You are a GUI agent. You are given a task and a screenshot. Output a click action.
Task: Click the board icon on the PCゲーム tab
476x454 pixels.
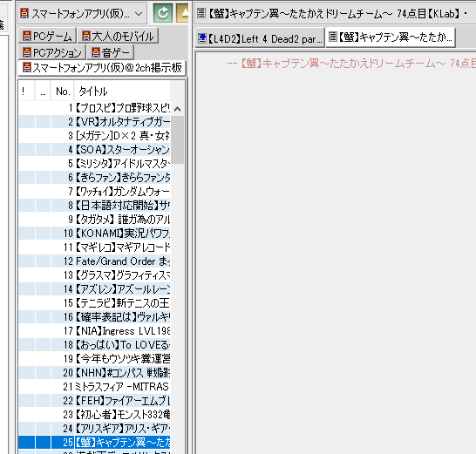tap(27, 36)
